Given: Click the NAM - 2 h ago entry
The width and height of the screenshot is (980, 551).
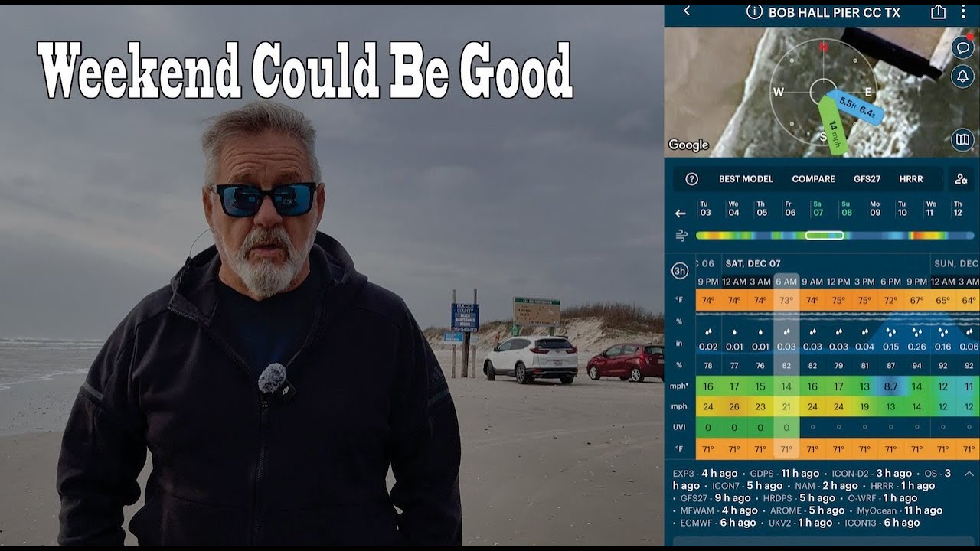Looking at the screenshot, I should tap(827, 486).
